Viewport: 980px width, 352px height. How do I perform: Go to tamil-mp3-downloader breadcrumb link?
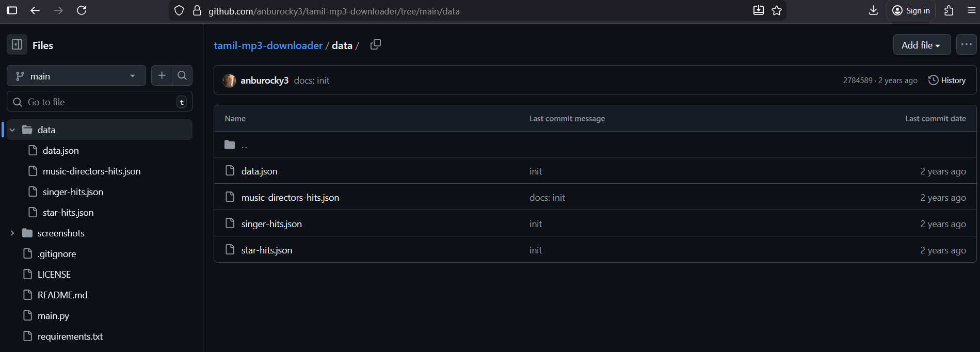pyautogui.click(x=268, y=45)
